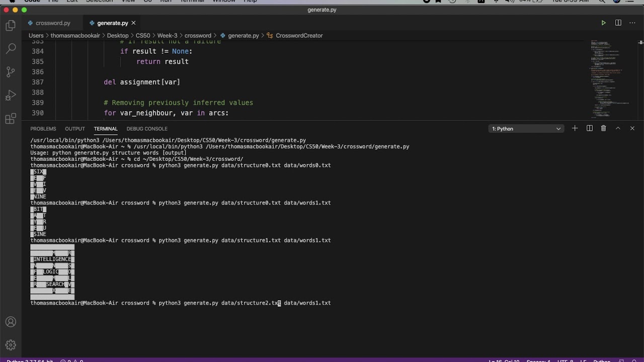Click the terminal command using structure1.txt and words1.txt
The width and height of the screenshot is (644, 362).
tap(245, 240)
